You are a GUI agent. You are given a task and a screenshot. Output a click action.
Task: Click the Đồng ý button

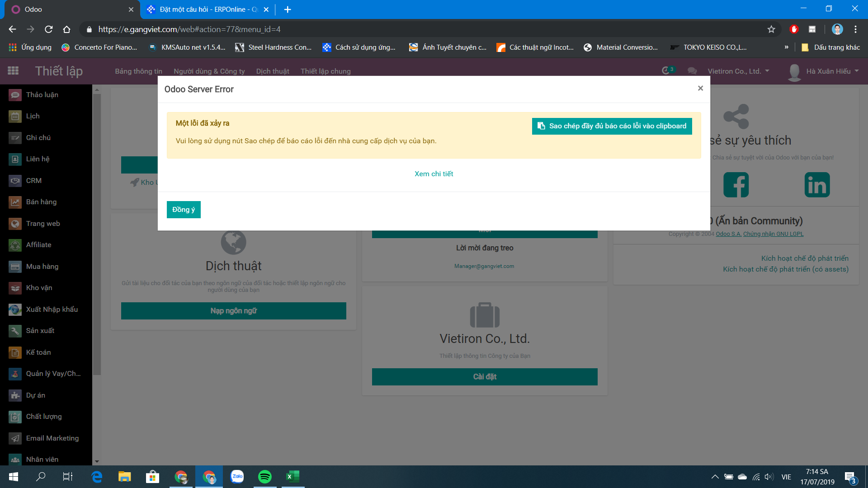pos(184,210)
